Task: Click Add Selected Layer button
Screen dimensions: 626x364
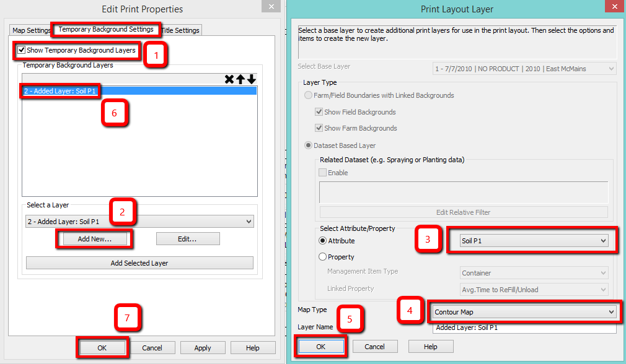Action: (139, 263)
